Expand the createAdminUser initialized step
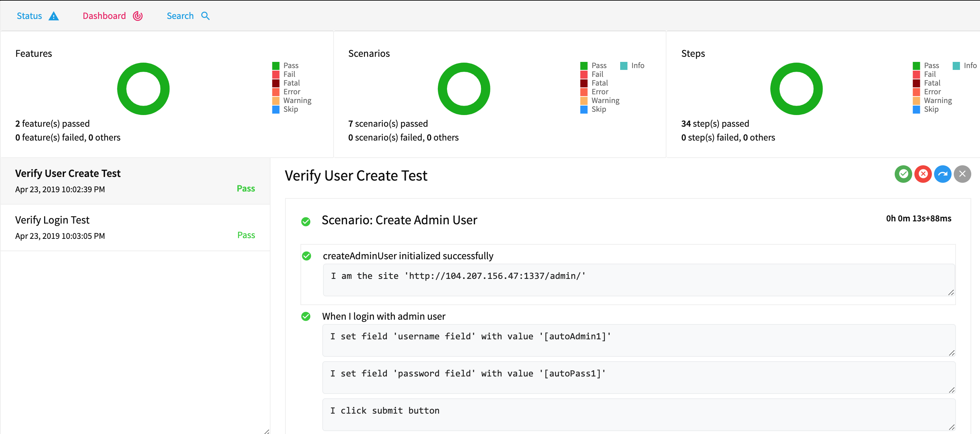Viewport: 980px width, 434px height. tap(408, 255)
